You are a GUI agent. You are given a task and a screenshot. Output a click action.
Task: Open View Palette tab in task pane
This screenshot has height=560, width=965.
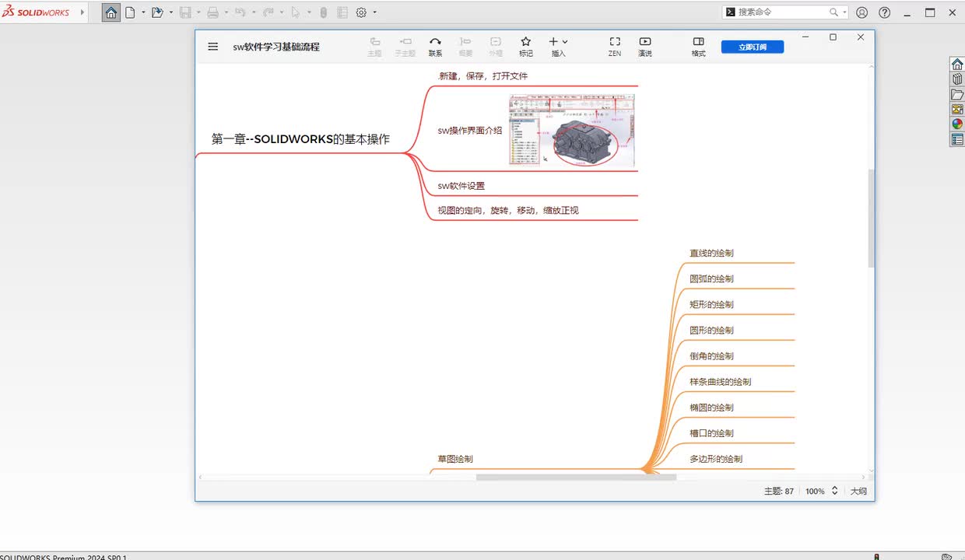[x=957, y=109]
